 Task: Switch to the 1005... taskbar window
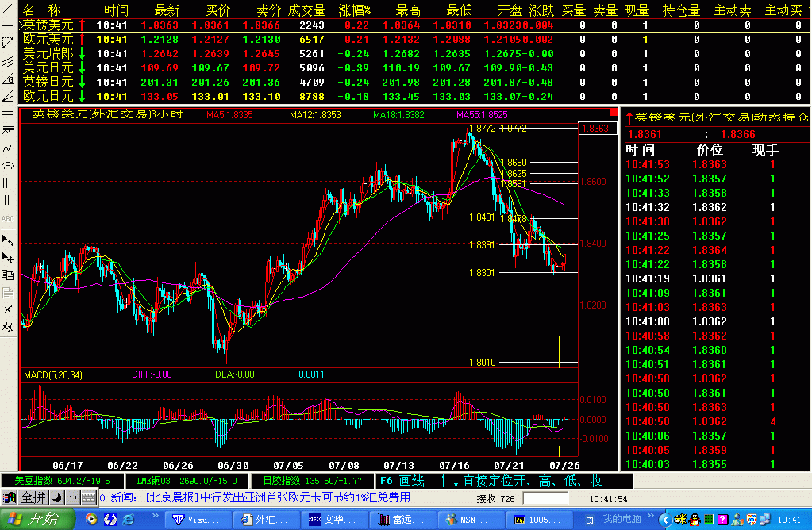[539, 520]
